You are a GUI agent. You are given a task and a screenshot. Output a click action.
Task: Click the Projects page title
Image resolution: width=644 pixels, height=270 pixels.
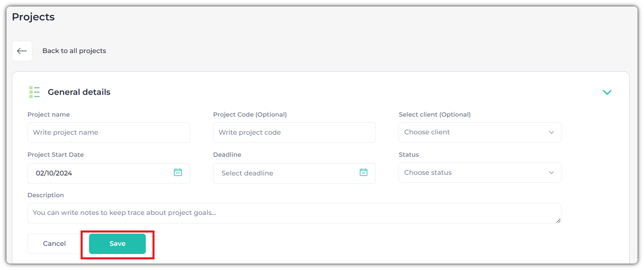tap(33, 17)
